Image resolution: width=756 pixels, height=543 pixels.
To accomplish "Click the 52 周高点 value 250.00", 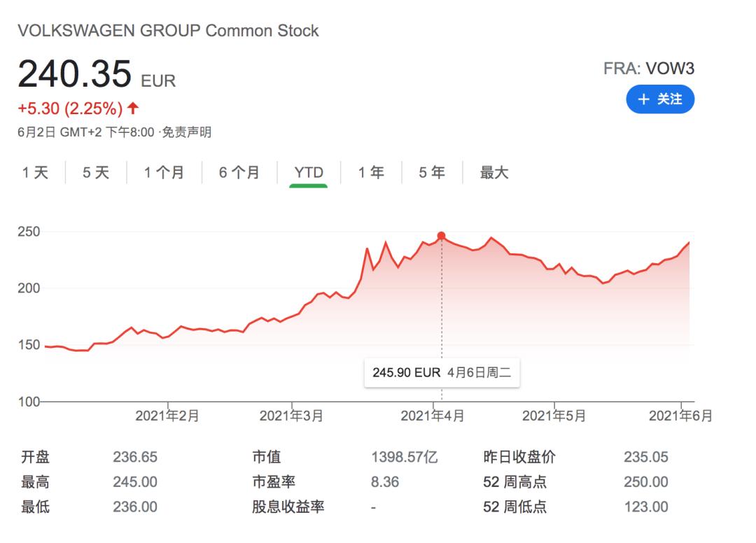I will [x=645, y=482].
